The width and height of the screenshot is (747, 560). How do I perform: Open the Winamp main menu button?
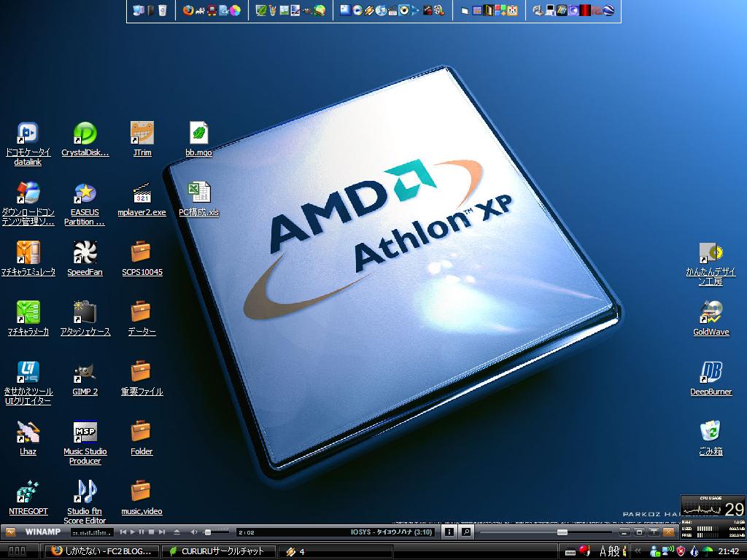[x=10, y=532]
